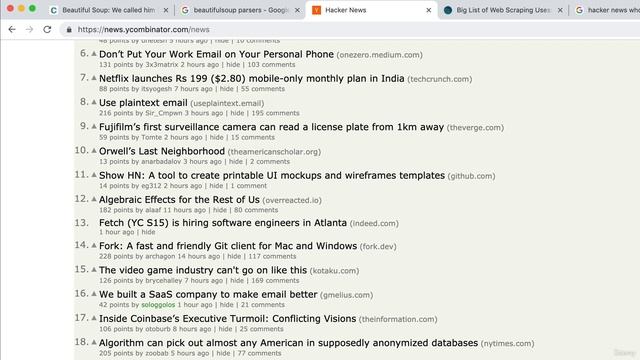Hide the Fetch (YC S15) hiring post
Screen dimensions: 640x360
(148, 232)
